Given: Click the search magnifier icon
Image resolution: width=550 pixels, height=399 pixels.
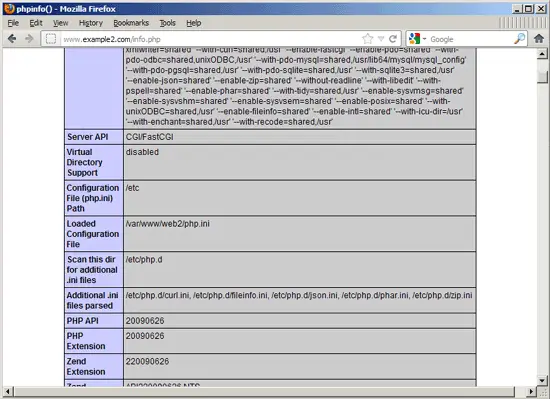Looking at the screenshot, I should click(x=519, y=39).
